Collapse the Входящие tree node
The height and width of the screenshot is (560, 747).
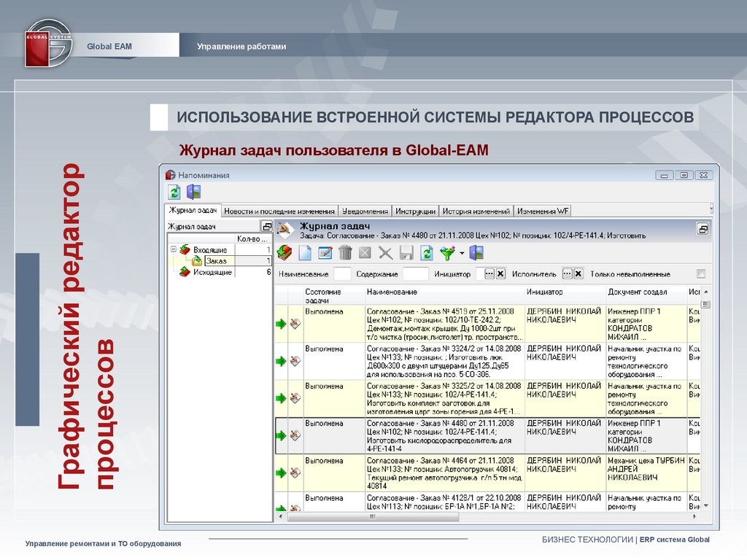(x=174, y=249)
